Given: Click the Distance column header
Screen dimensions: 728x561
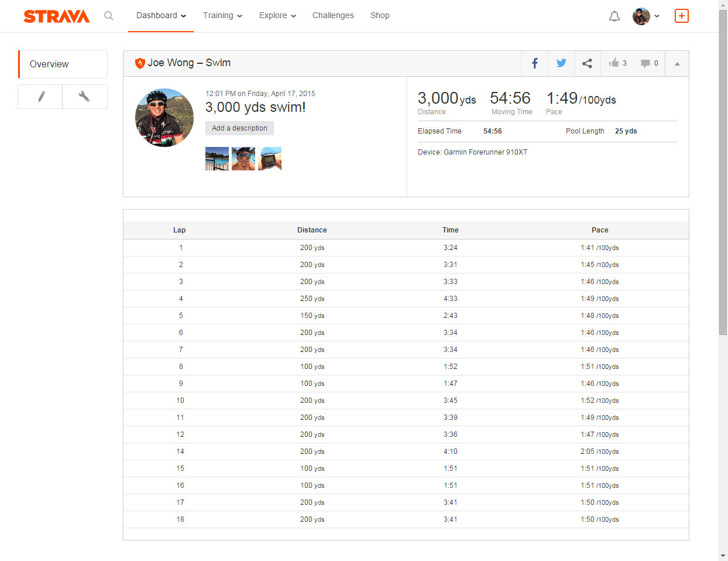Looking at the screenshot, I should pos(312,230).
